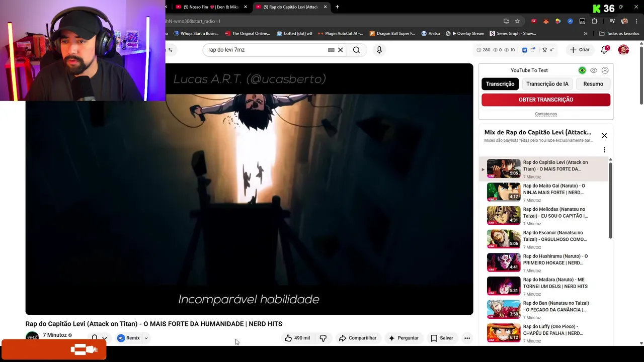This screenshot has height=362, width=644.
Task: Open the Whop: Start a Busin... bookmark
Action: click(196, 34)
